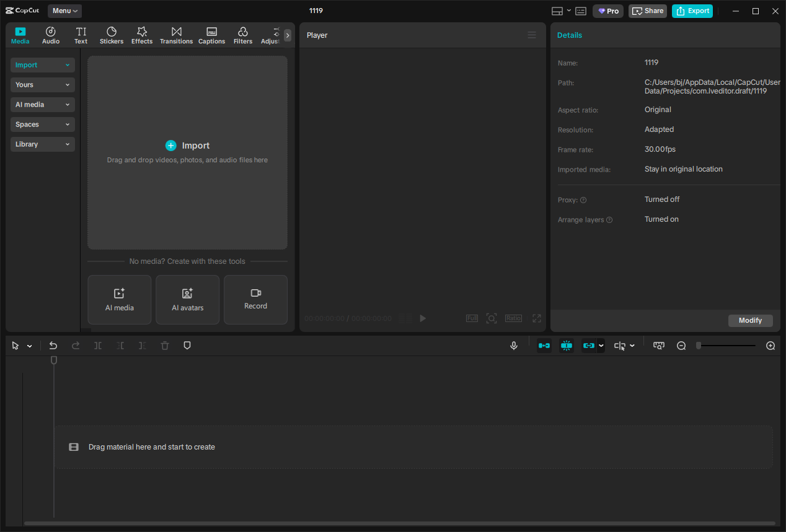
Task: Open the Menu dropdown at top left
Action: coord(64,11)
